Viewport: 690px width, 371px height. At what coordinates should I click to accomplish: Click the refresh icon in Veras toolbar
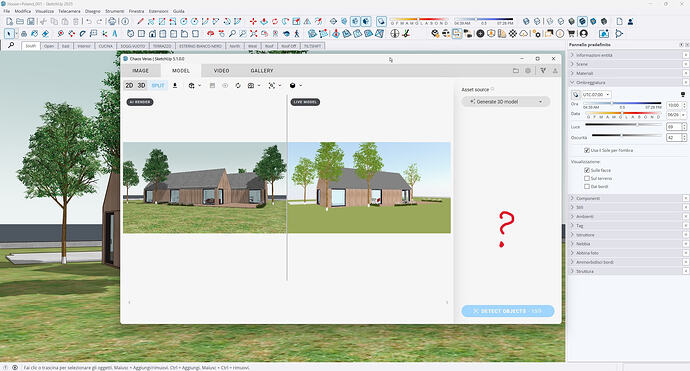coord(238,85)
